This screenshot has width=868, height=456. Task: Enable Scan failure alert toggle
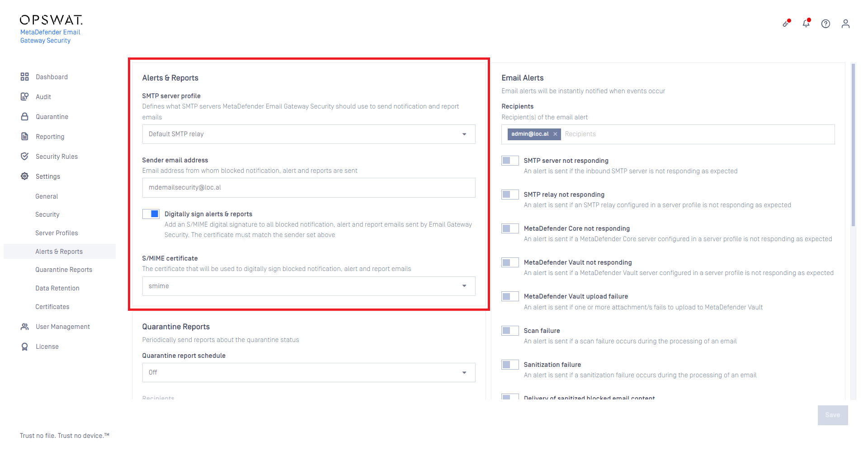click(510, 331)
